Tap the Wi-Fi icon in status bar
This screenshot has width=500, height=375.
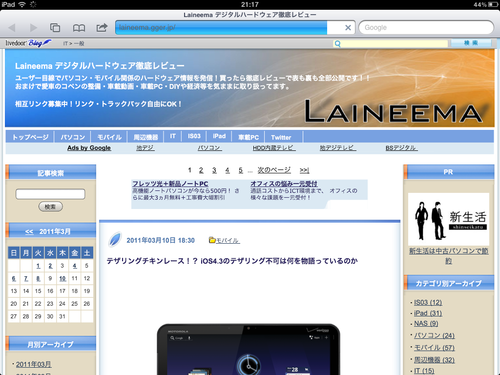(x=22, y=4)
